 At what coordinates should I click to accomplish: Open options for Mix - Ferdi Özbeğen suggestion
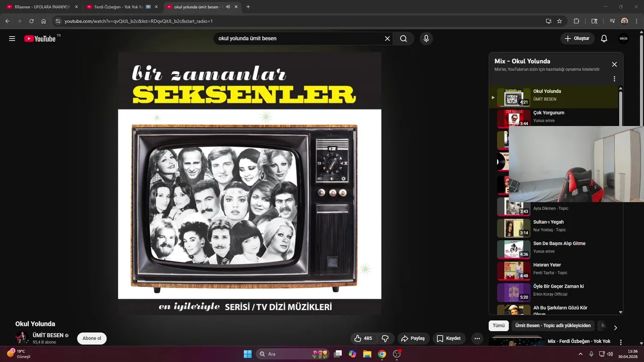pos(621,342)
